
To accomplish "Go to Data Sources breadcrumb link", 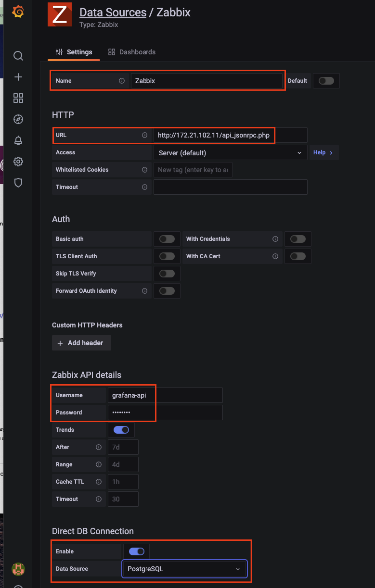I will tap(113, 13).
